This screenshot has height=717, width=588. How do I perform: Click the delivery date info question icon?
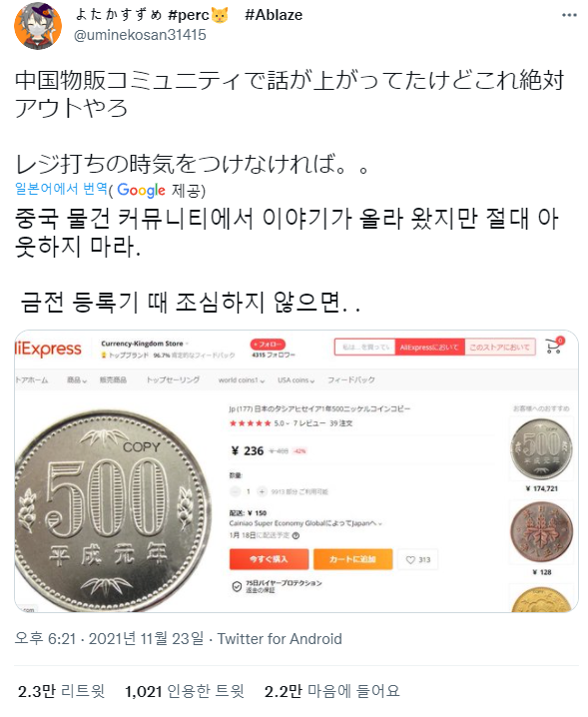pyautogui.click(x=295, y=535)
